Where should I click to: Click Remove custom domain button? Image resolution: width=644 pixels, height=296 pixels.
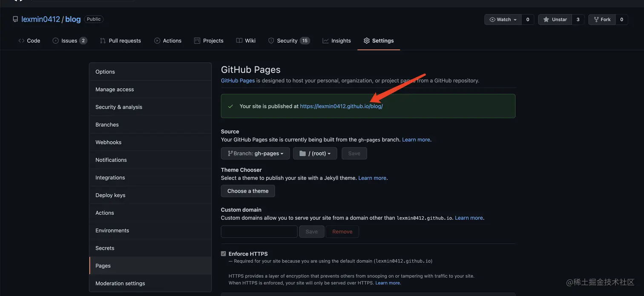(x=342, y=232)
